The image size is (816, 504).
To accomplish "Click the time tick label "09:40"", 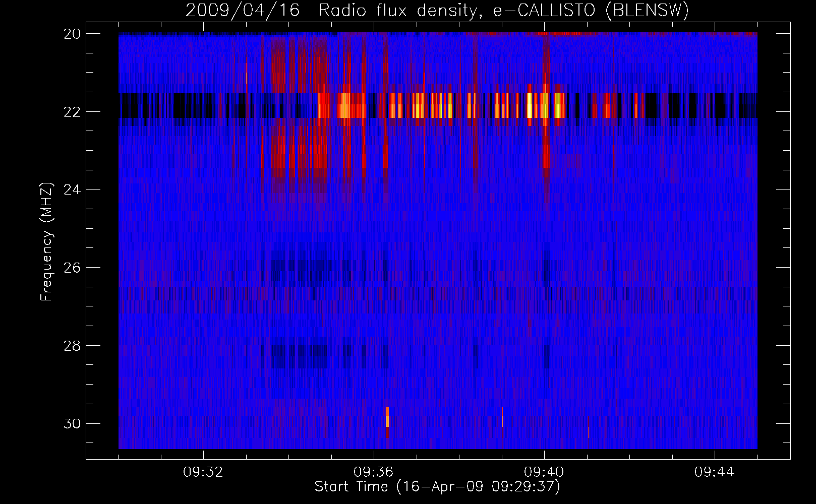I will click(x=544, y=472).
